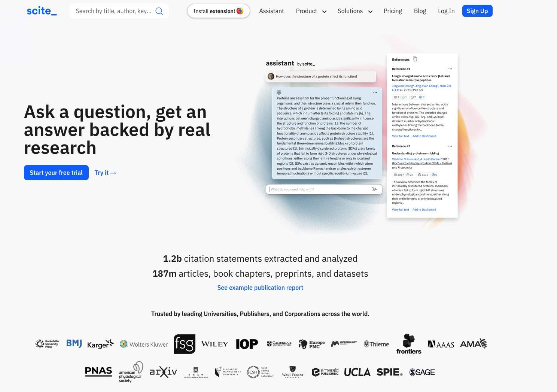Go to the Pricing page
The image size is (557, 392).
[x=393, y=11]
